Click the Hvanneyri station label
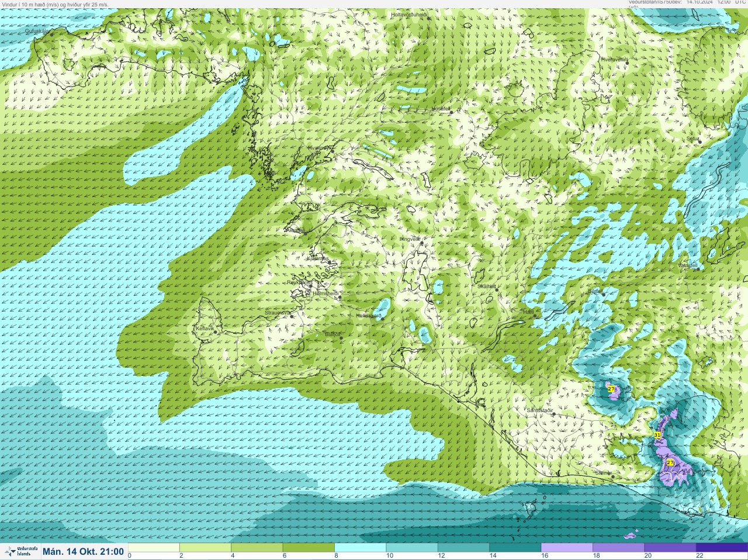 [x=320, y=148]
